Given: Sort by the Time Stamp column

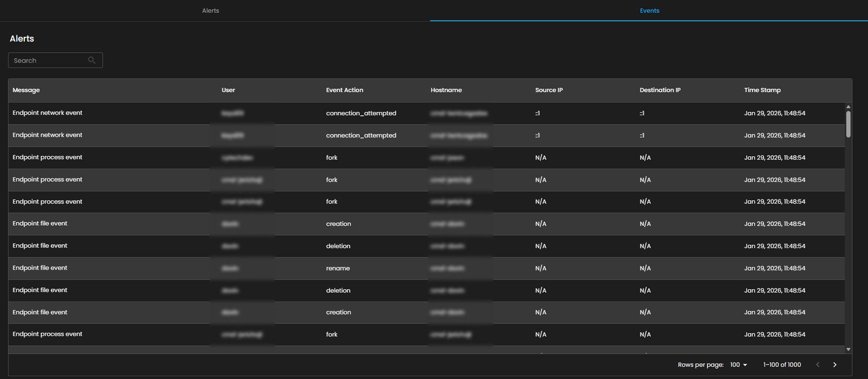Looking at the screenshot, I should (762, 90).
